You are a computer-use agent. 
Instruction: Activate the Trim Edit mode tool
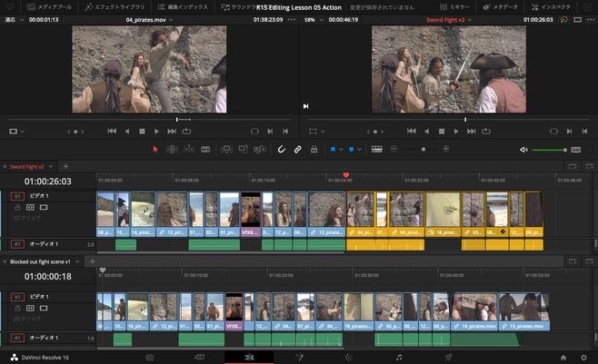[x=172, y=149]
